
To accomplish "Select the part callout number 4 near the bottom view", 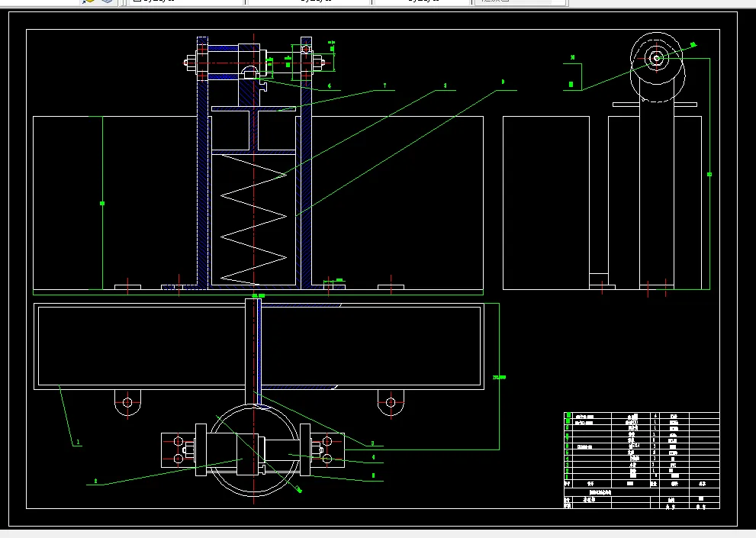I will [373, 457].
